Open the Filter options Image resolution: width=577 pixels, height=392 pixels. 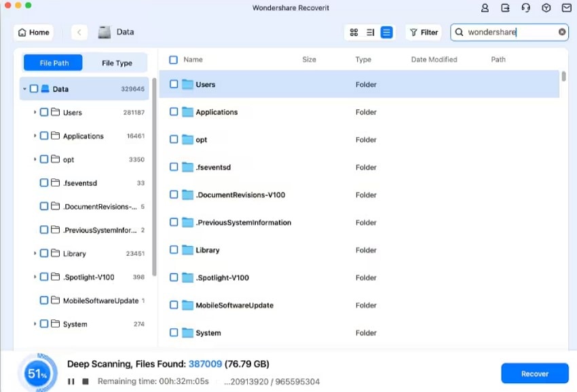pos(424,33)
